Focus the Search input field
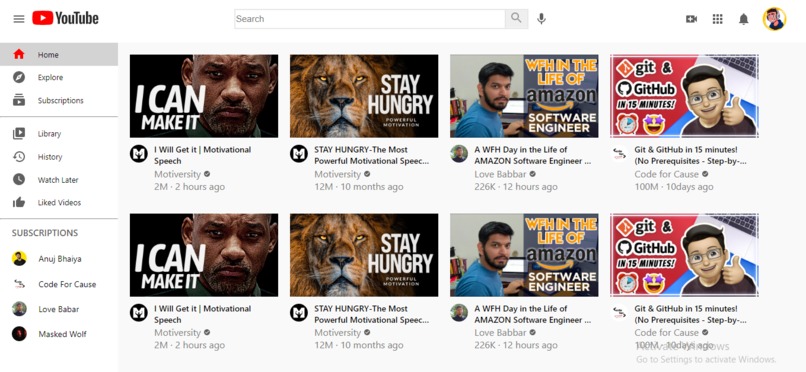The height and width of the screenshot is (372, 806). [x=370, y=19]
